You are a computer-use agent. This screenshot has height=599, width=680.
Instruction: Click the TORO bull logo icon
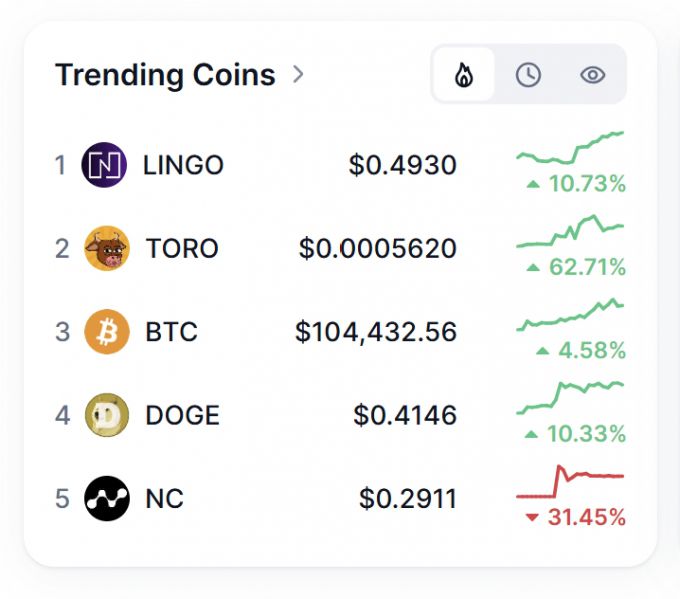click(x=107, y=248)
